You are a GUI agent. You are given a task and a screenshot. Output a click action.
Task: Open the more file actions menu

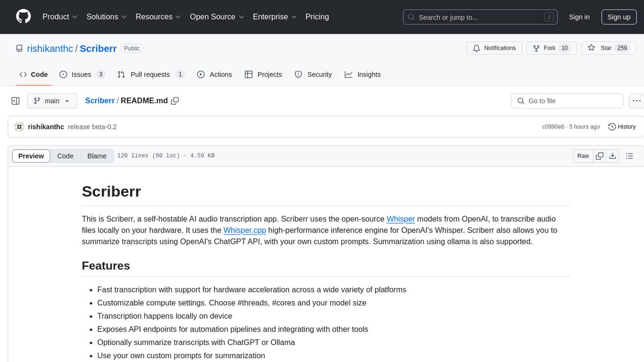point(636,101)
